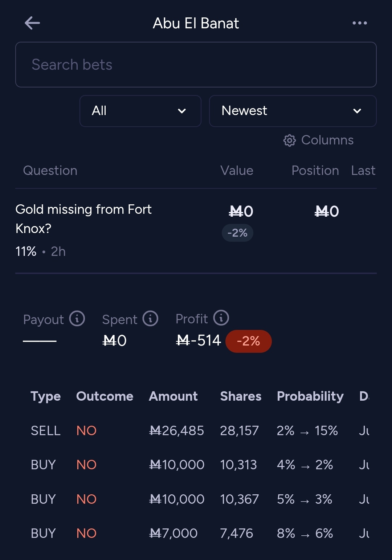This screenshot has width=392, height=560.
Task: Click the Question column header
Action: 50,171
